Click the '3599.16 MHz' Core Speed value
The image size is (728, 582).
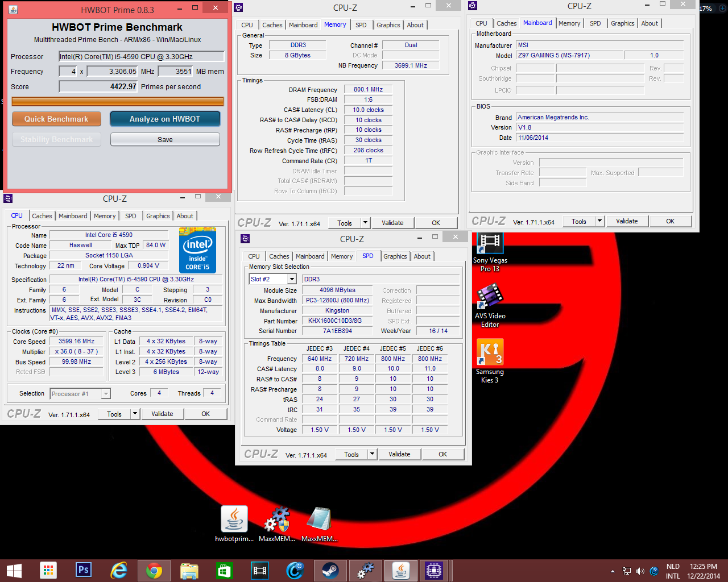tap(76, 341)
